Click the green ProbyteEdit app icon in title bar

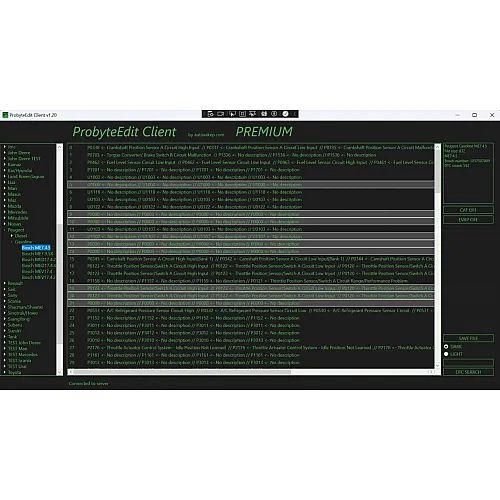(x=5, y=115)
